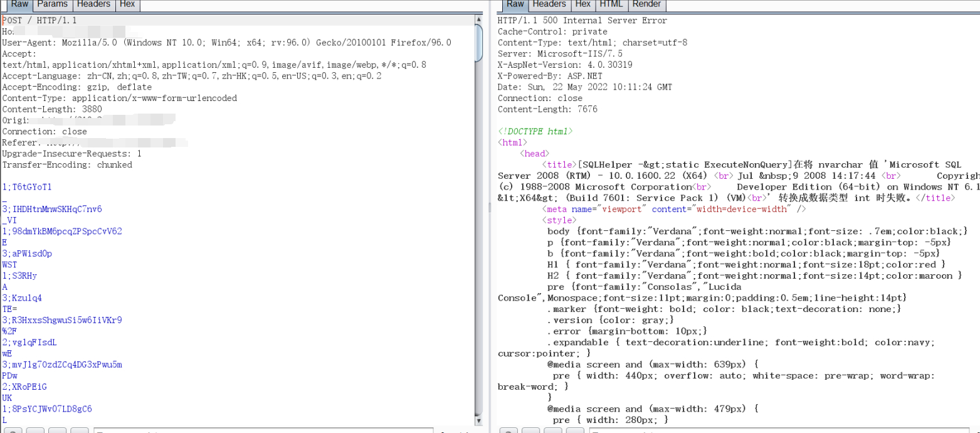Click the request scrollbar down arrow
This screenshot has height=433, width=980.
pos(478,420)
